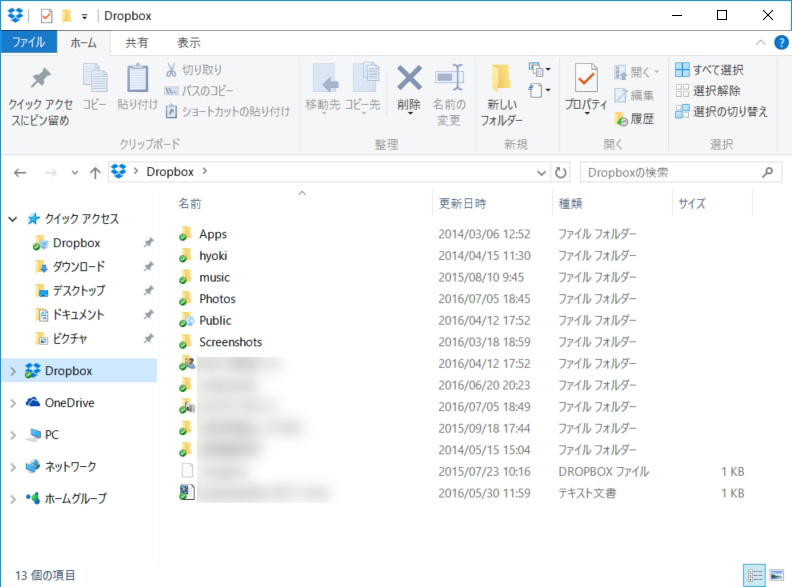Screen dimensions: 792x587
Task: Sort by Type (種類) column header
Action: [x=570, y=204]
